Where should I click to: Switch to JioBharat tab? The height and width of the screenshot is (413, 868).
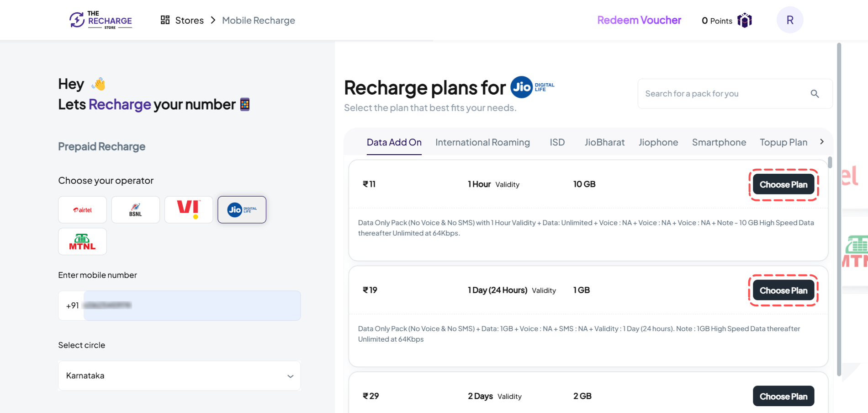[604, 142]
